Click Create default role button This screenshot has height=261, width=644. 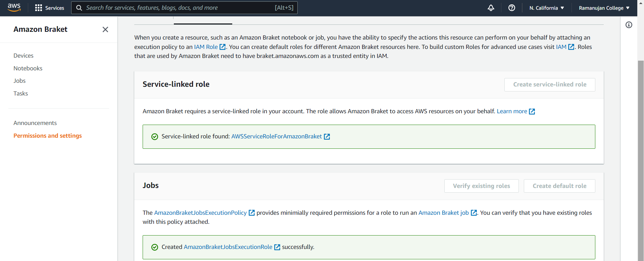tap(559, 186)
